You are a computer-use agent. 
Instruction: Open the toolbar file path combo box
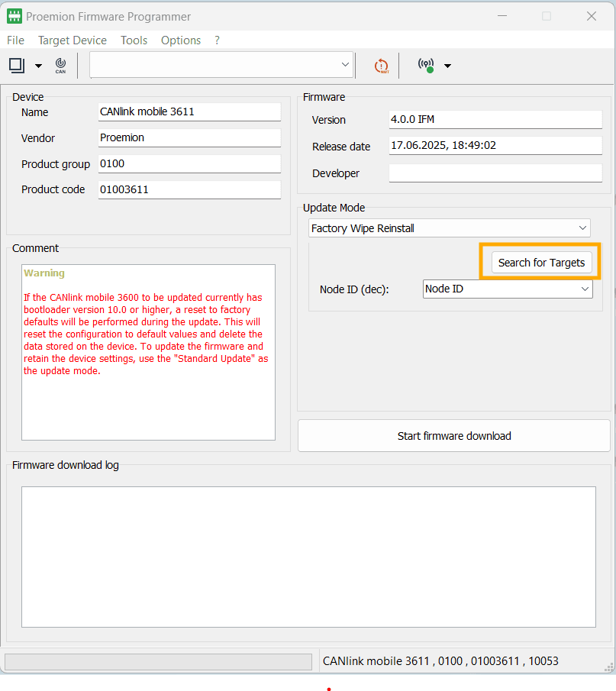344,65
